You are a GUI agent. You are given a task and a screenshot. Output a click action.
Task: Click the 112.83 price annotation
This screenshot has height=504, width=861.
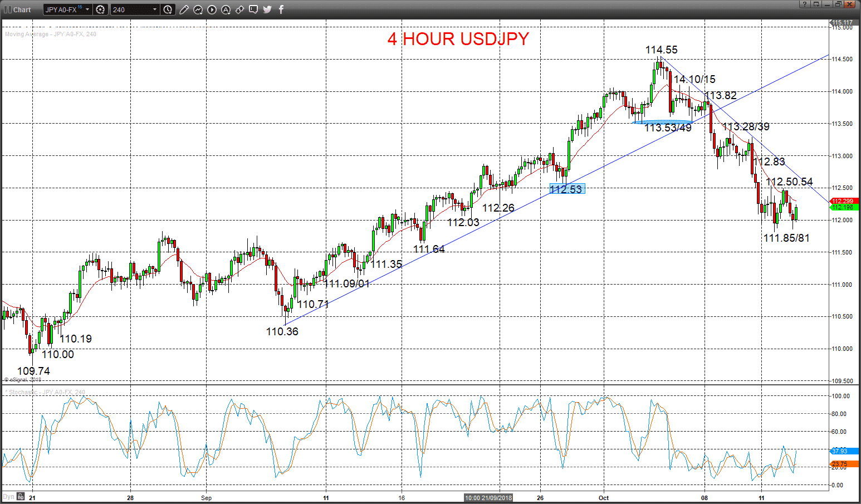pos(770,162)
